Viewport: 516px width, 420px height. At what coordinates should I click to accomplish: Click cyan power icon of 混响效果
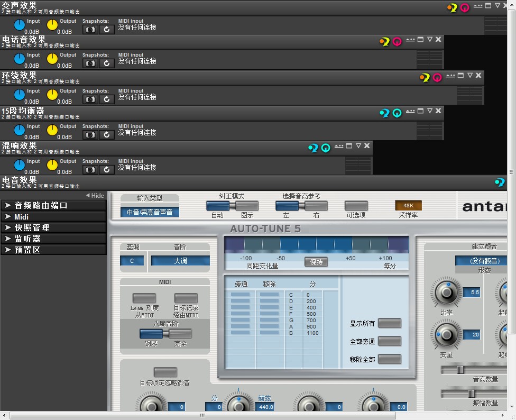tap(326, 148)
